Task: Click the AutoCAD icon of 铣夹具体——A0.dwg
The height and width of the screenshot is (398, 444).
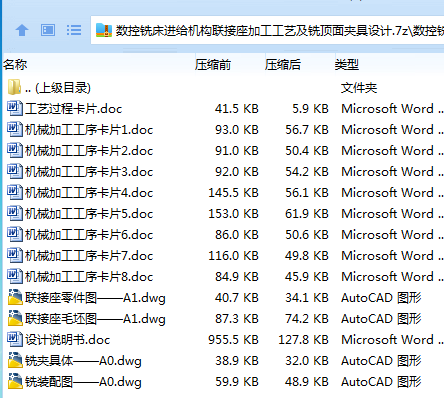Action: coord(15,360)
